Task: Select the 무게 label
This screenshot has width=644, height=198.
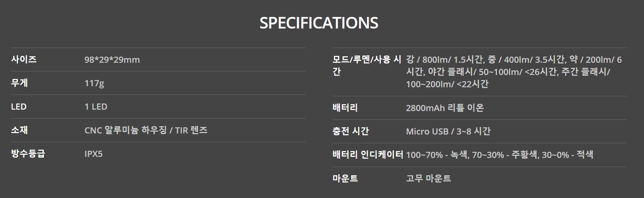Action: pyautogui.click(x=19, y=83)
